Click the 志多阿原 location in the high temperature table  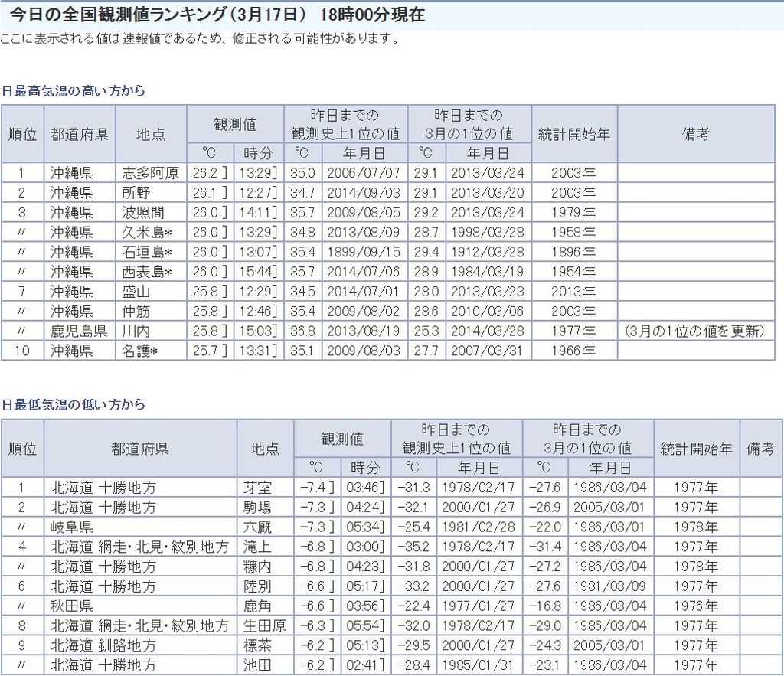[x=150, y=172]
